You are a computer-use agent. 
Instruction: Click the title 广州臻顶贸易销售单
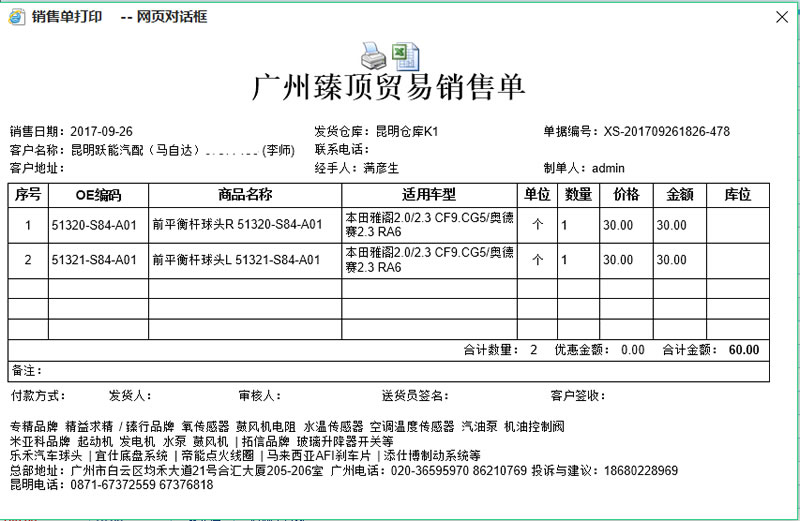coord(389,87)
